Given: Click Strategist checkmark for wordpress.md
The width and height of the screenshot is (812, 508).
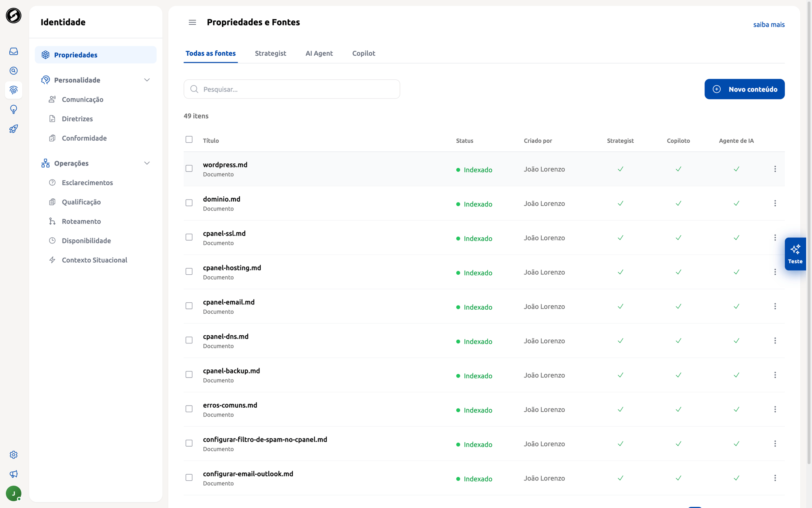Looking at the screenshot, I should 620,169.
